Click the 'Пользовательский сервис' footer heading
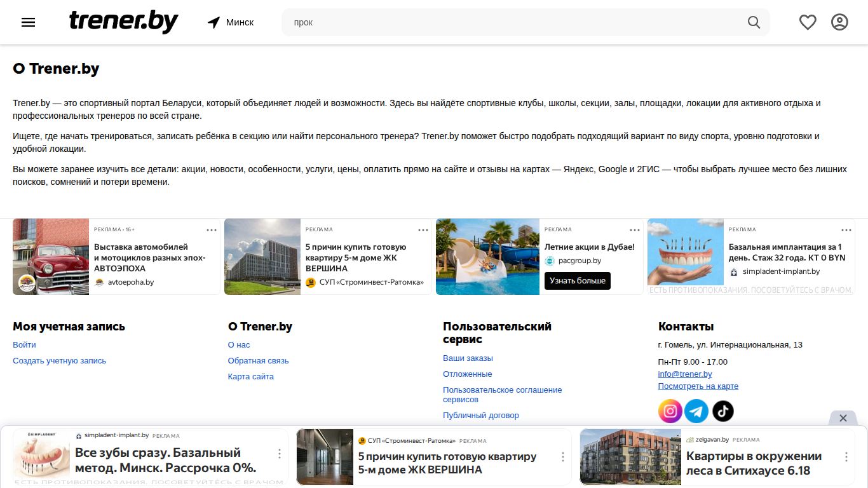 click(497, 333)
